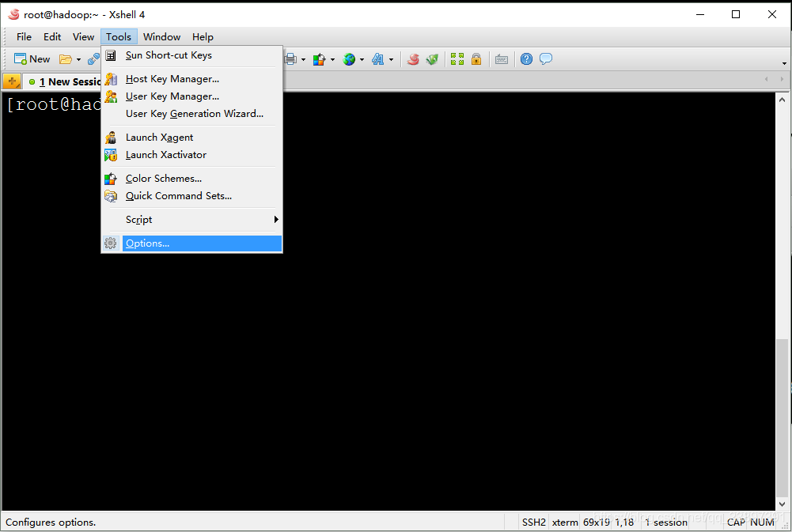Choose Sun Short-cut Keys

pyautogui.click(x=192, y=55)
